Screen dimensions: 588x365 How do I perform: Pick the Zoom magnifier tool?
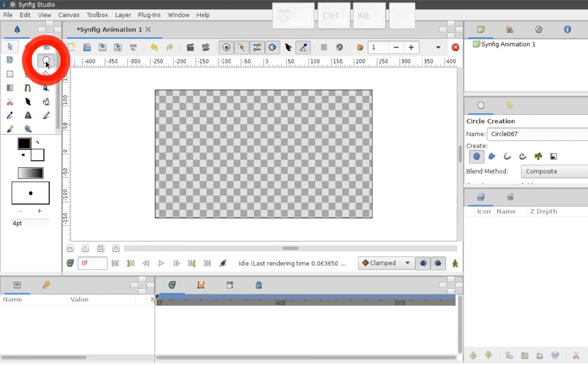pos(28,129)
